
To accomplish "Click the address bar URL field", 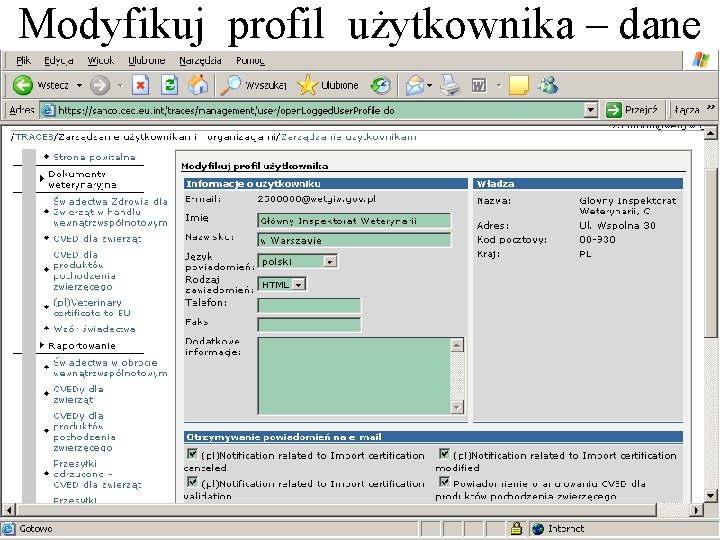I will coord(312,110).
